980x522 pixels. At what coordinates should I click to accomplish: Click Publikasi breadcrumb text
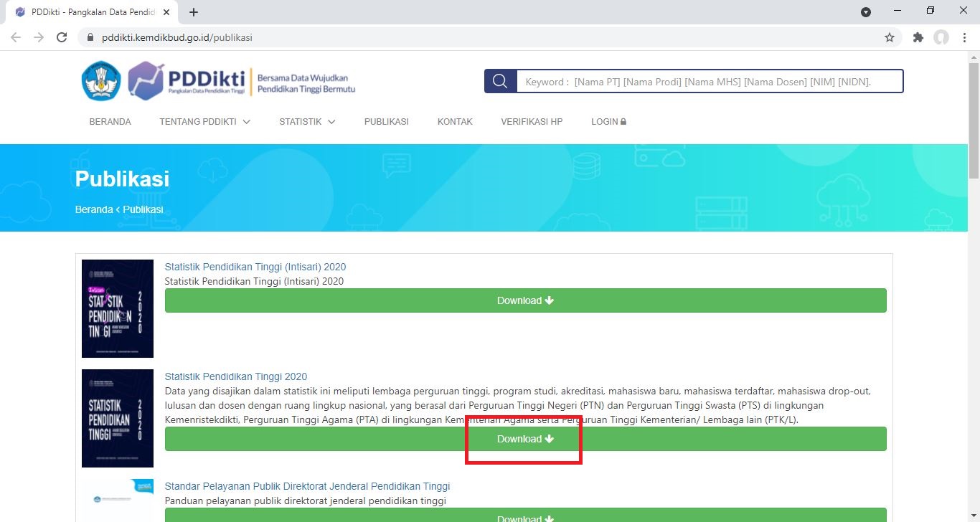(143, 209)
